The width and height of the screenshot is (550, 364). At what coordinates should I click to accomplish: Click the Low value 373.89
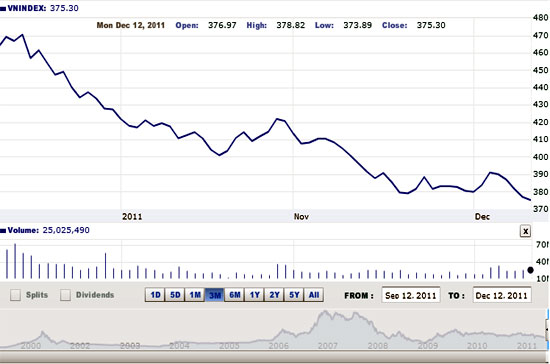357,25
